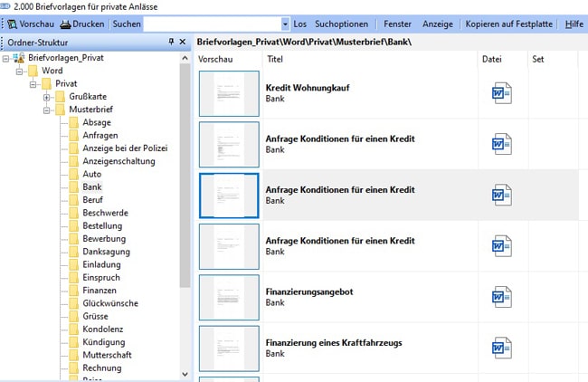Viewport: 588px width, 382px height.
Task: Open the Anzeige menu
Action: tap(439, 24)
